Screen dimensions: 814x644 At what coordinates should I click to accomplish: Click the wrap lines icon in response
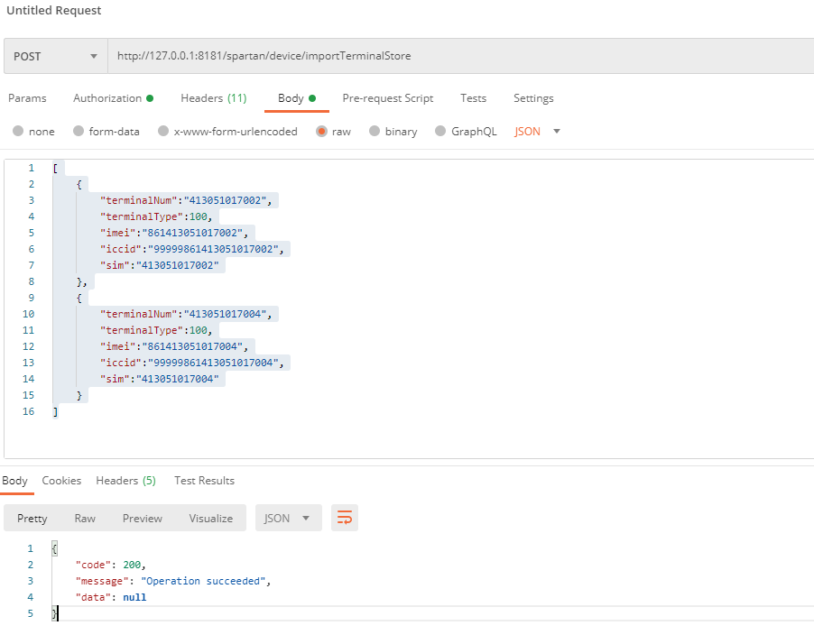point(345,518)
